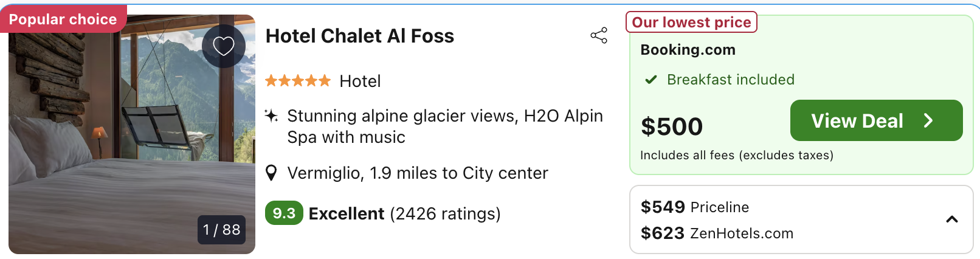Screen dimensions: 980x259
Task: Select the $623 ZenHotels.com offer
Action: 717,233
